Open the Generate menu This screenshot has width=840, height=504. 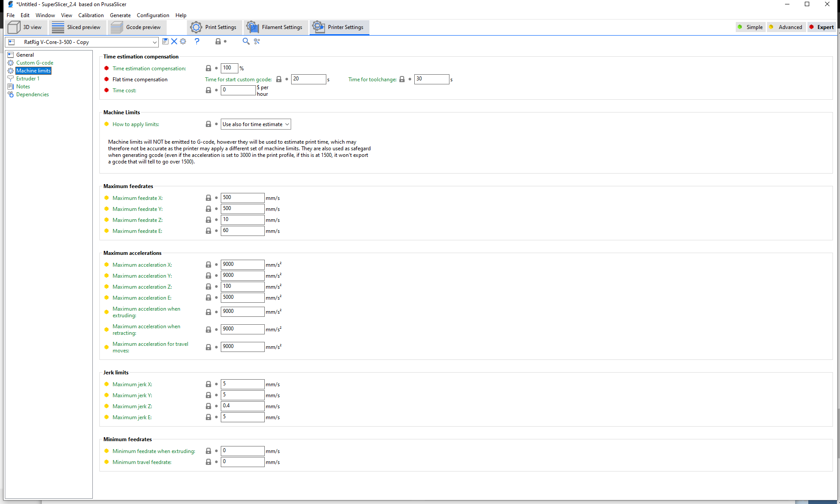120,15
